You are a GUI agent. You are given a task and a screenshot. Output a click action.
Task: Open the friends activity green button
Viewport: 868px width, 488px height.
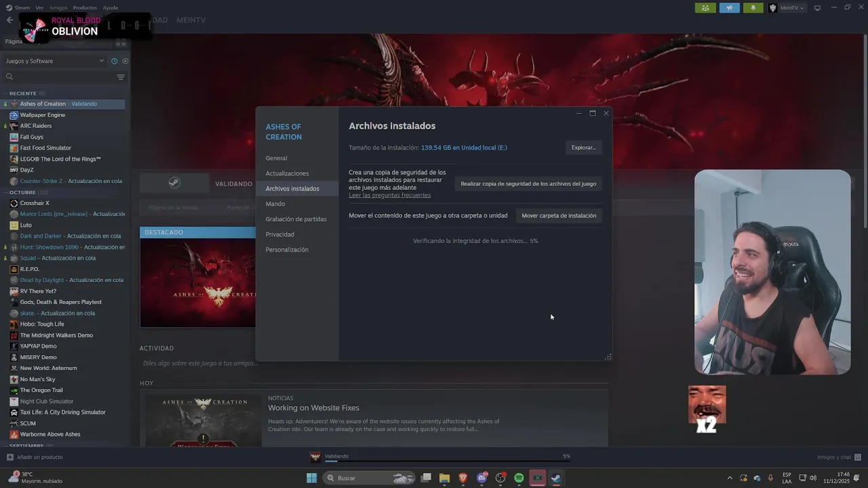pyautogui.click(x=705, y=8)
